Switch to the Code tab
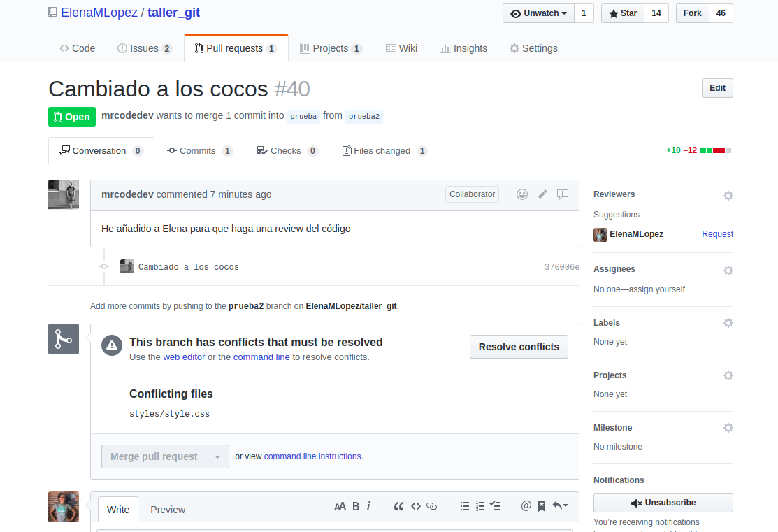The width and height of the screenshot is (778, 532). pos(77,48)
